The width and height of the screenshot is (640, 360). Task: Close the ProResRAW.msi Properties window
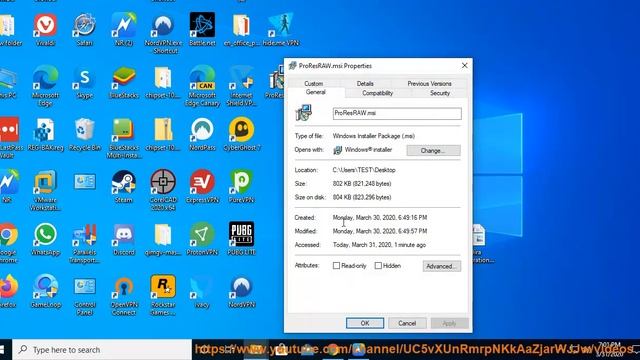[x=464, y=65]
